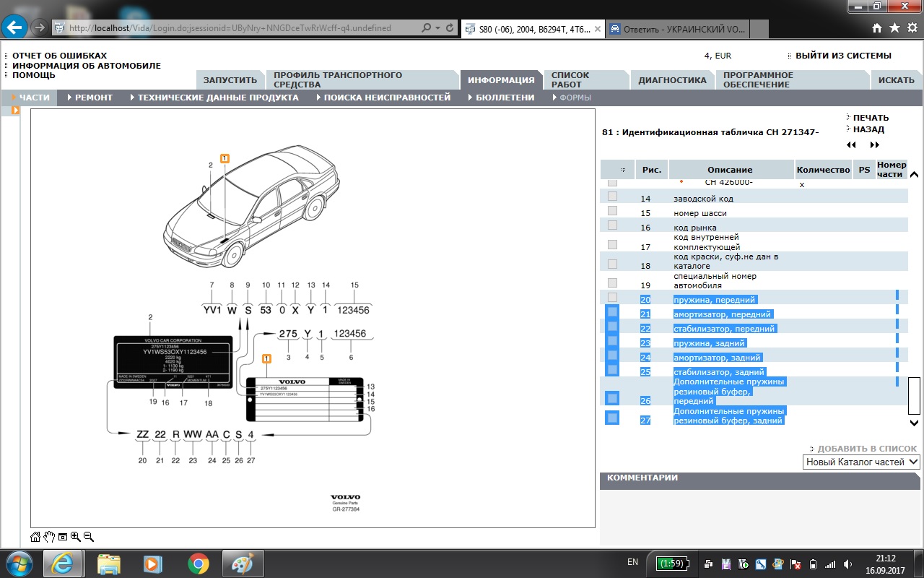
Task: Click ВЫЙТИ ИЗ СИСТЕМЫ to log out
Action: tap(842, 56)
